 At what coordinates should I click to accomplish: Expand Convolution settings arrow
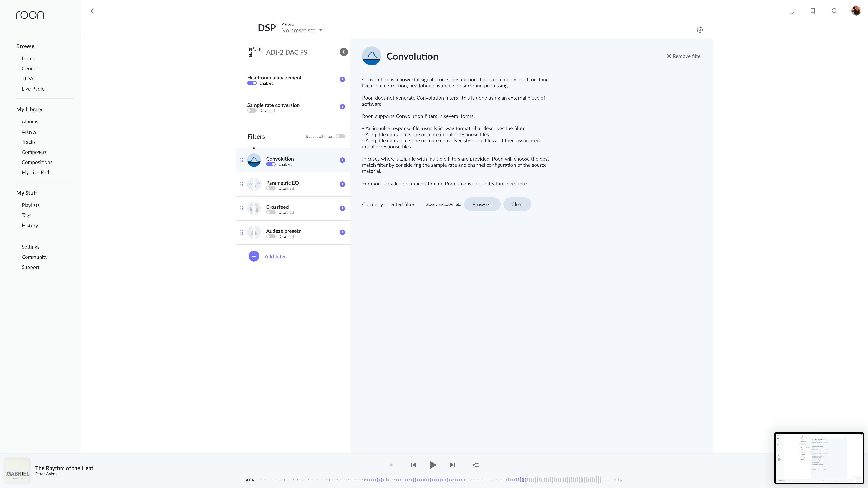[342, 160]
